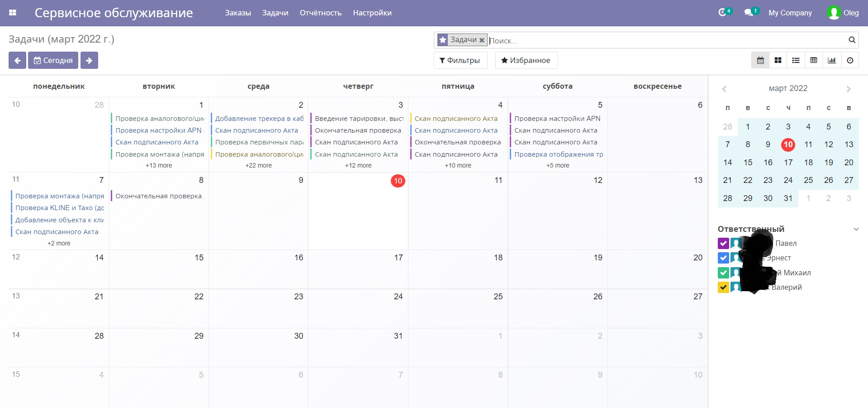
Task: Switch to kanban view icon
Action: pos(778,60)
